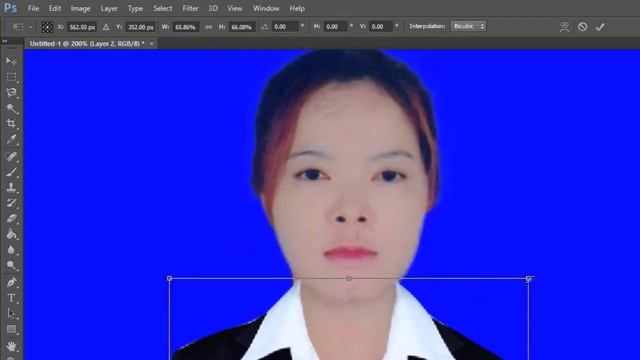The width and height of the screenshot is (640, 360).
Task: Select the Paint Bucket tool
Action: tap(11, 234)
